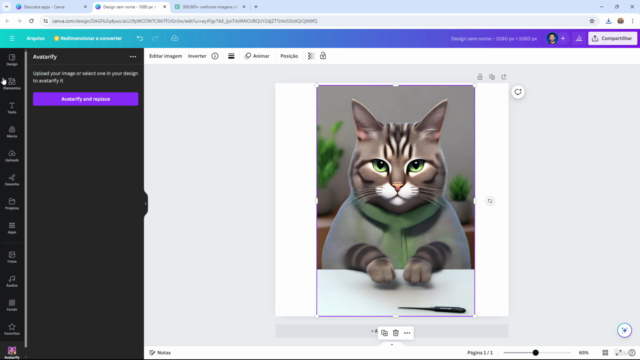
Task: Undo the last action
Action: click(140, 38)
